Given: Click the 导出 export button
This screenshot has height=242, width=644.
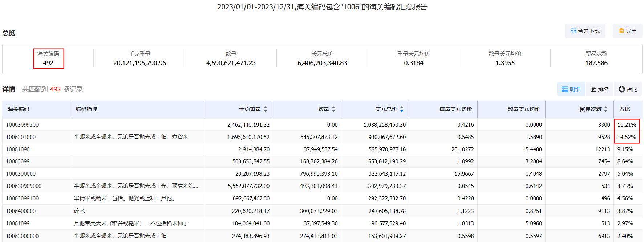Looking at the screenshot, I should pyautogui.click(x=627, y=31).
